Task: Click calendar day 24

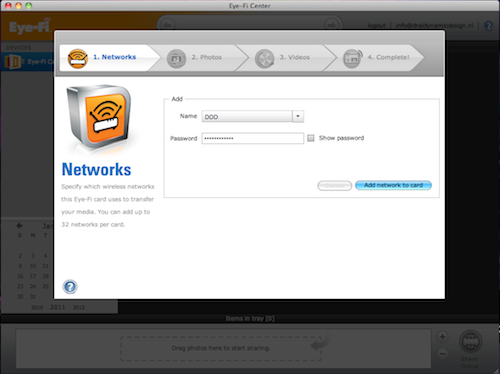Action: (x=33, y=286)
